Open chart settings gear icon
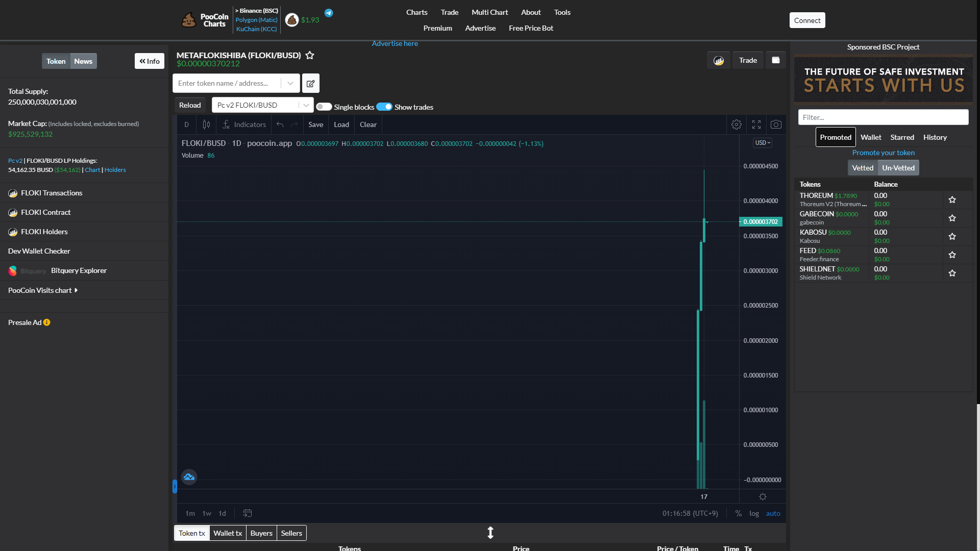The image size is (980, 551). pyautogui.click(x=736, y=124)
